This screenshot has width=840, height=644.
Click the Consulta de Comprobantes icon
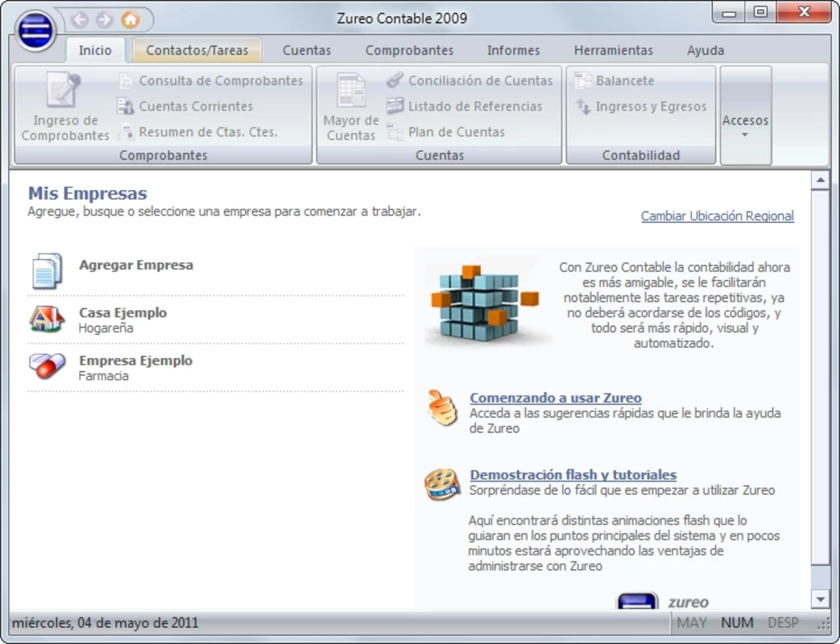pyautogui.click(x=126, y=80)
